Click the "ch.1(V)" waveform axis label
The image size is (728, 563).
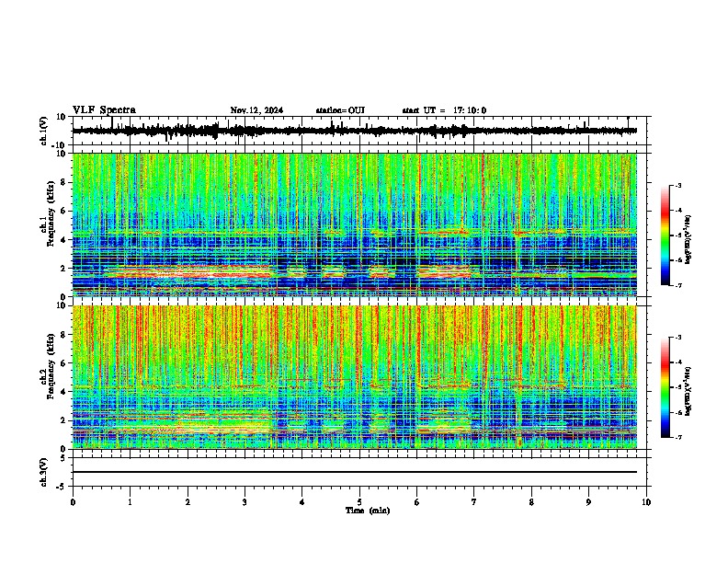44,131
